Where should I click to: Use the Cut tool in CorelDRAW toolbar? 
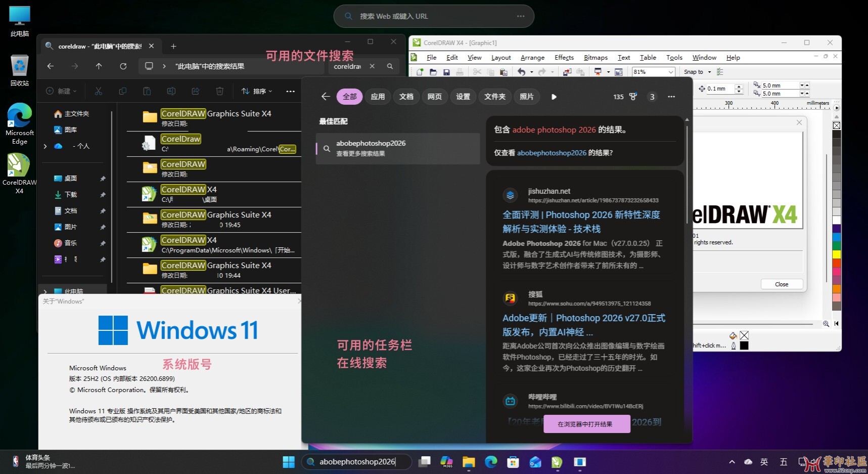(477, 72)
